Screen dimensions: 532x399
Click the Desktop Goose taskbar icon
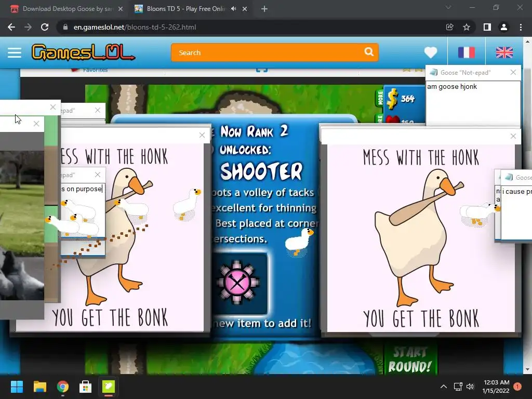click(x=109, y=387)
